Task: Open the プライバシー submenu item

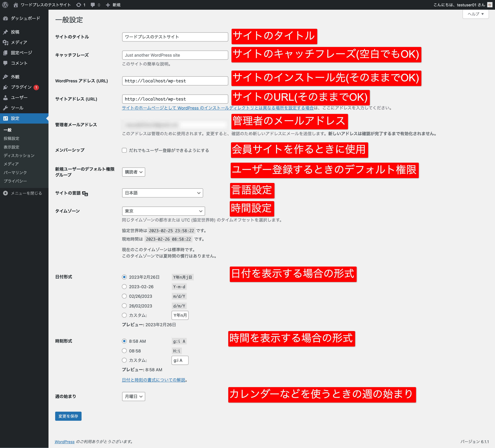Action: point(15,181)
